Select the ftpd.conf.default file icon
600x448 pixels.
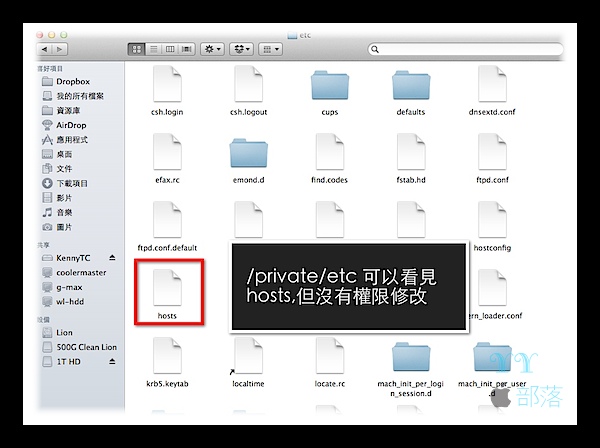(167, 220)
